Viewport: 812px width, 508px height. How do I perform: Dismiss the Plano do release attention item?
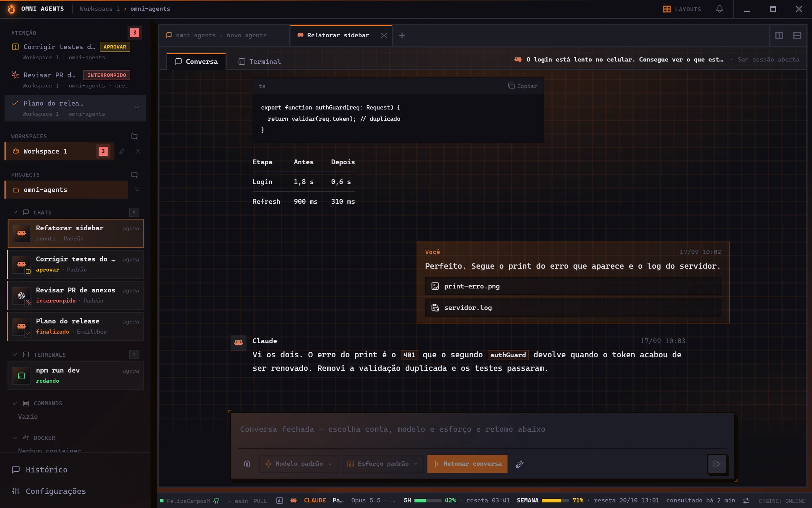[x=137, y=108]
